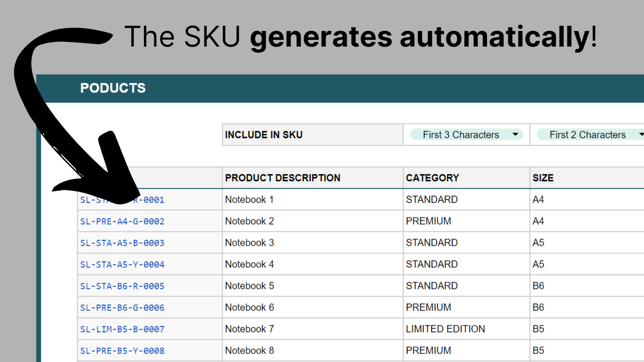Image resolution: width=644 pixels, height=362 pixels.
Task: Select SKU SL-PRE-B5-Y-0008
Action: coord(122,351)
